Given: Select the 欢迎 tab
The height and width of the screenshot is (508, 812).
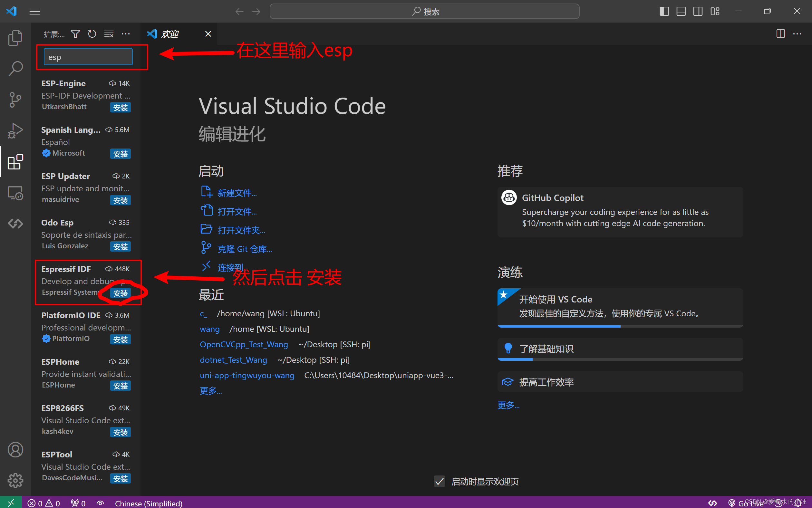Looking at the screenshot, I should click(x=170, y=34).
